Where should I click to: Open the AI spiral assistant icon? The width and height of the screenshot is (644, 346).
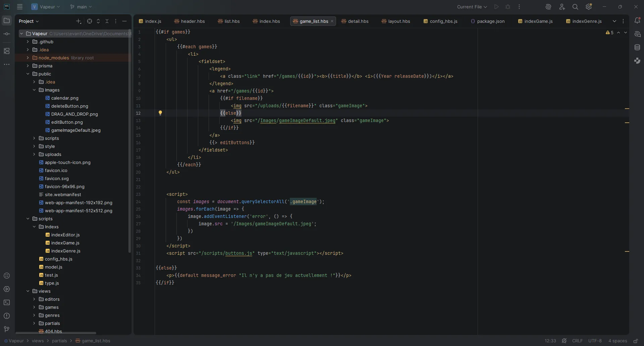pyautogui.click(x=548, y=7)
